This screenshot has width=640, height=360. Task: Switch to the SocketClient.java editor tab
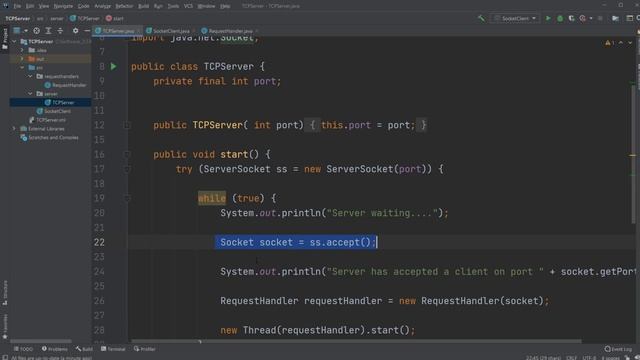pos(171,31)
